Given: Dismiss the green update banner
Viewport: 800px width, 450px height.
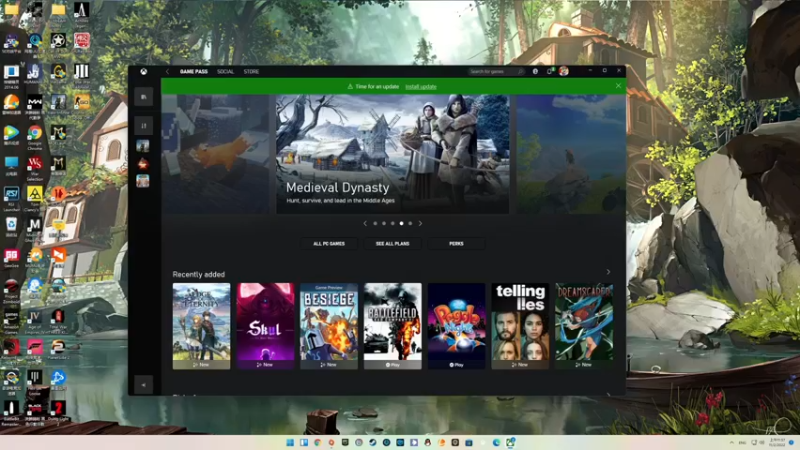Looking at the screenshot, I should click(618, 86).
